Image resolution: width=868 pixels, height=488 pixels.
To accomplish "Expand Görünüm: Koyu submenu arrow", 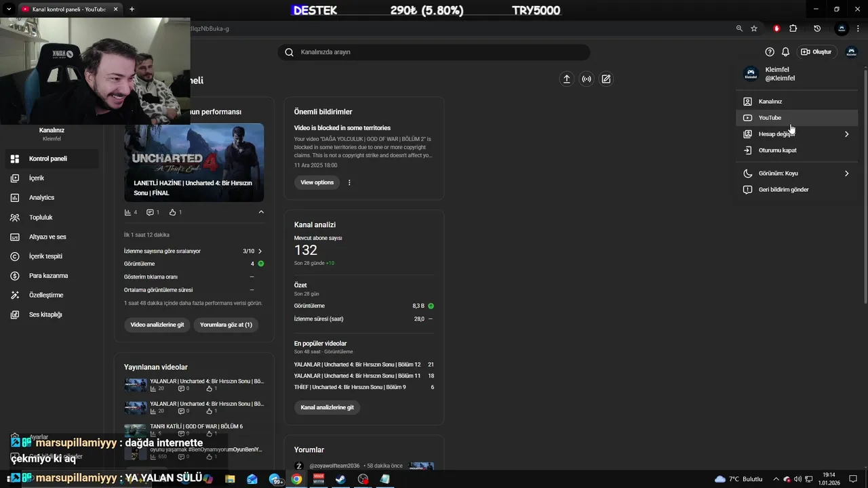I will click(846, 174).
